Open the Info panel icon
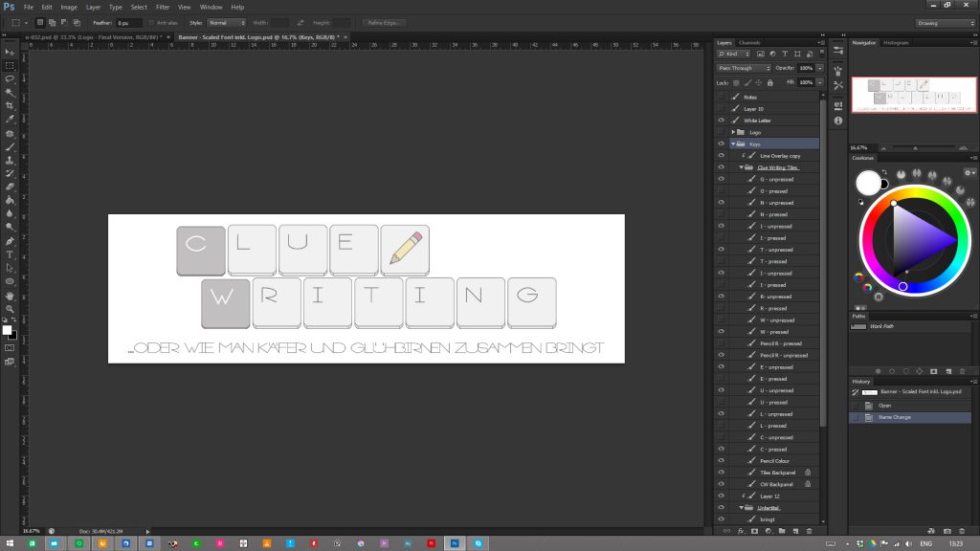This screenshot has width=980, height=551. pos(838,121)
